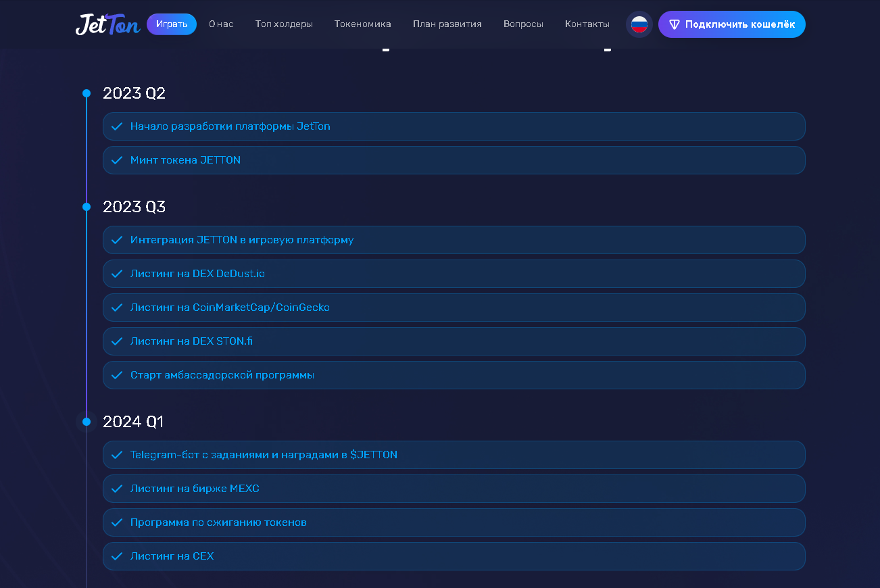Viewport: 880px width, 588px height.
Task: Click text "Старт амбассадорской программы"
Action: click(x=222, y=375)
